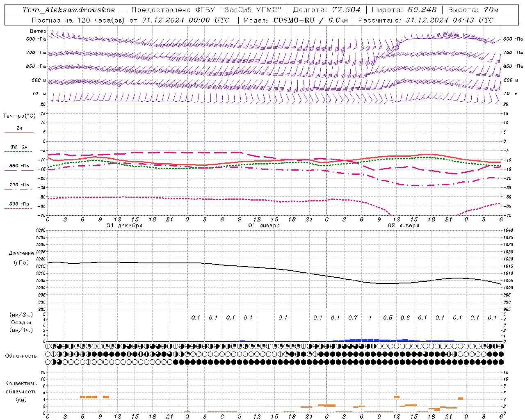The height and width of the screenshot is (420, 525).
Task: Click the (км) unit label of the convective panel
Action: (21, 399)
